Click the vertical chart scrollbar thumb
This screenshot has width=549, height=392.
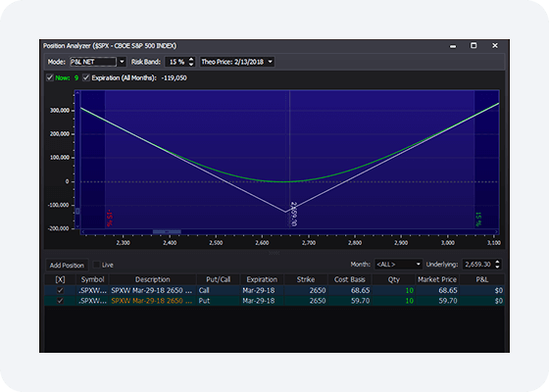tap(77, 211)
